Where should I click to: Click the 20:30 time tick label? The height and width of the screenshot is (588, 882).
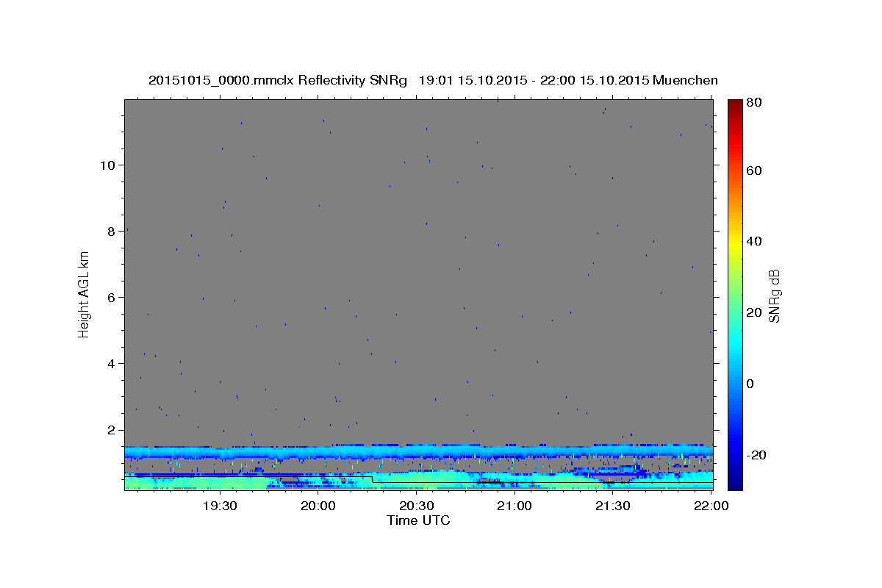point(417,506)
